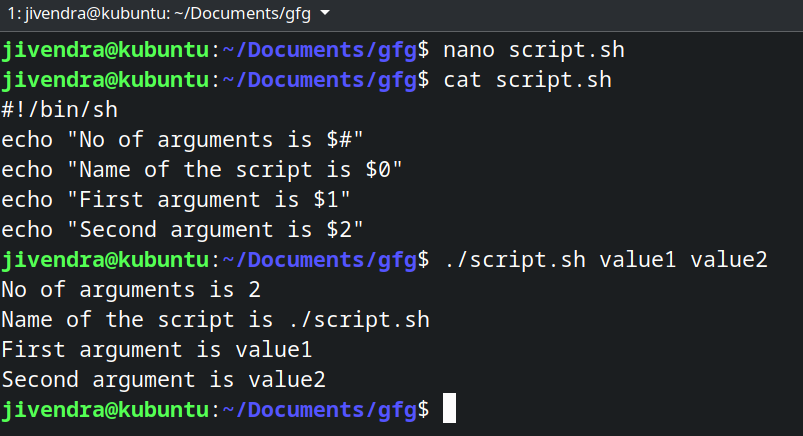Screen dimensions: 803x436
Task: Click 'value2' in the script command line
Action: (x=729, y=260)
